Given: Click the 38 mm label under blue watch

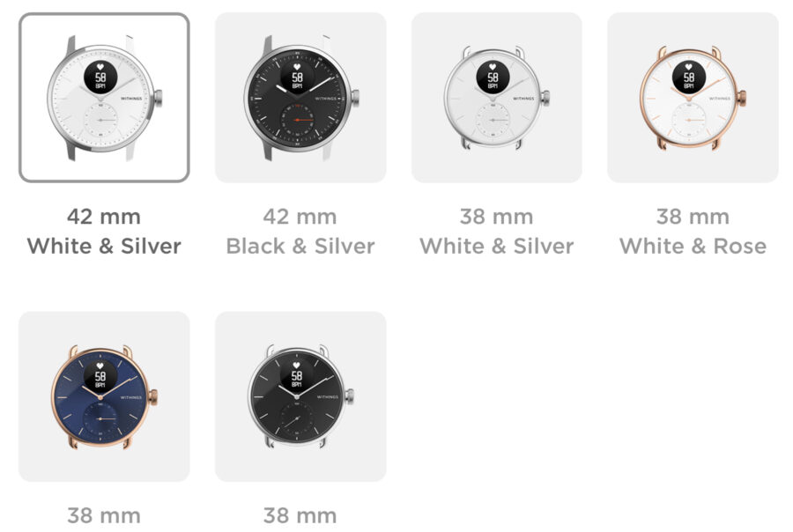Looking at the screenshot, I should coord(104,516).
